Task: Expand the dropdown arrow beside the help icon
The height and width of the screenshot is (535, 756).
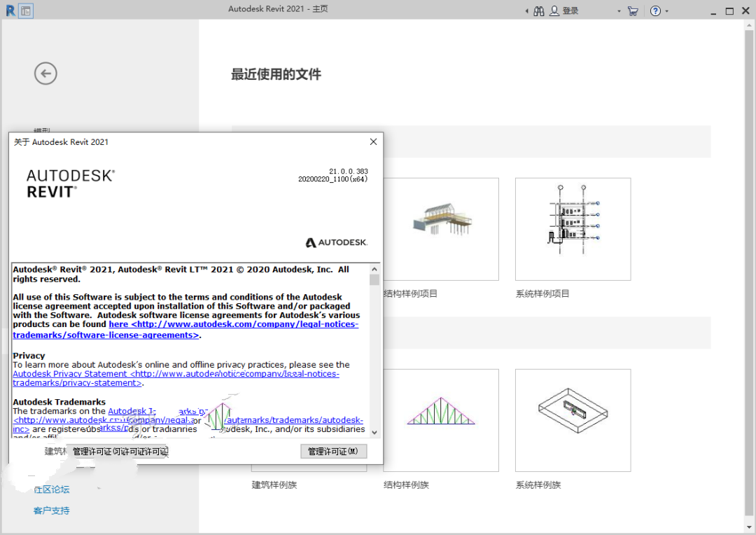Action: pos(667,11)
